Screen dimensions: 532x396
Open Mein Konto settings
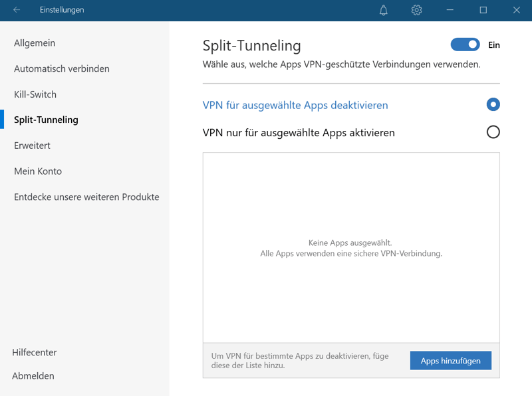[x=38, y=171]
